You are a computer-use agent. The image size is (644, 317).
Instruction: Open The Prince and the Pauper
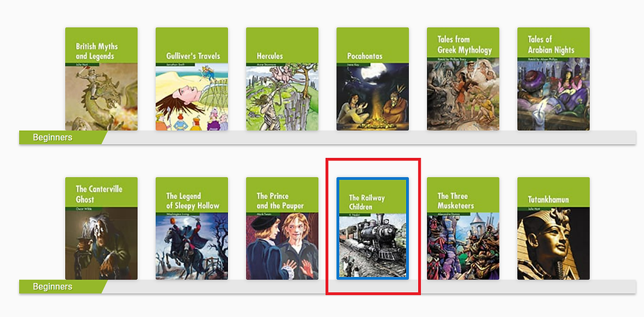(282, 228)
